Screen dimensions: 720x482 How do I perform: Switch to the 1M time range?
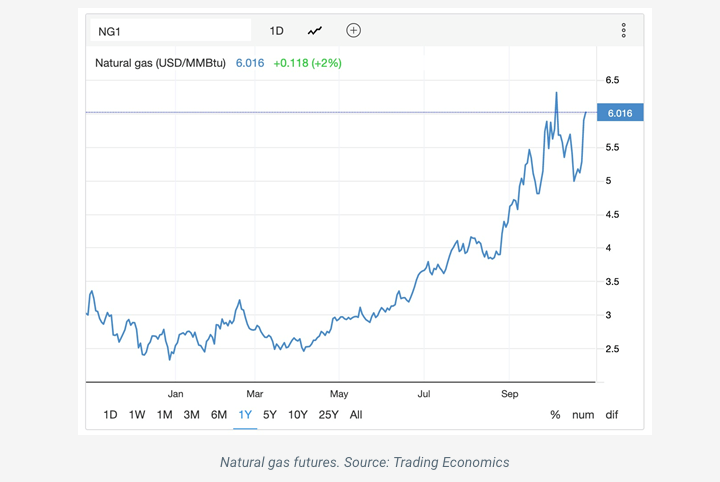coord(164,415)
